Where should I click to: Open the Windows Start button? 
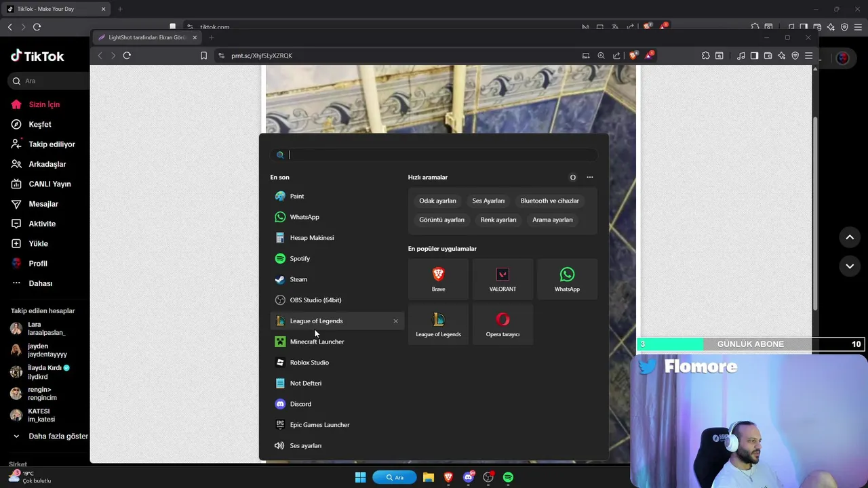(x=361, y=477)
